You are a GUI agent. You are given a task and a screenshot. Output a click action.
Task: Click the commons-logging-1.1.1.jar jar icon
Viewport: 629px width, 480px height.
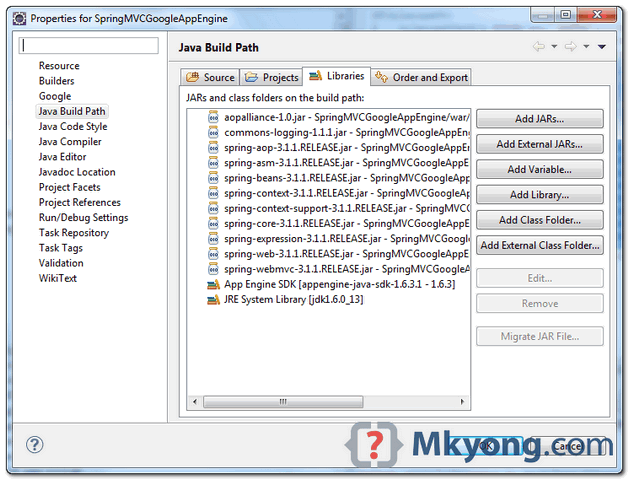pos(213,132)
